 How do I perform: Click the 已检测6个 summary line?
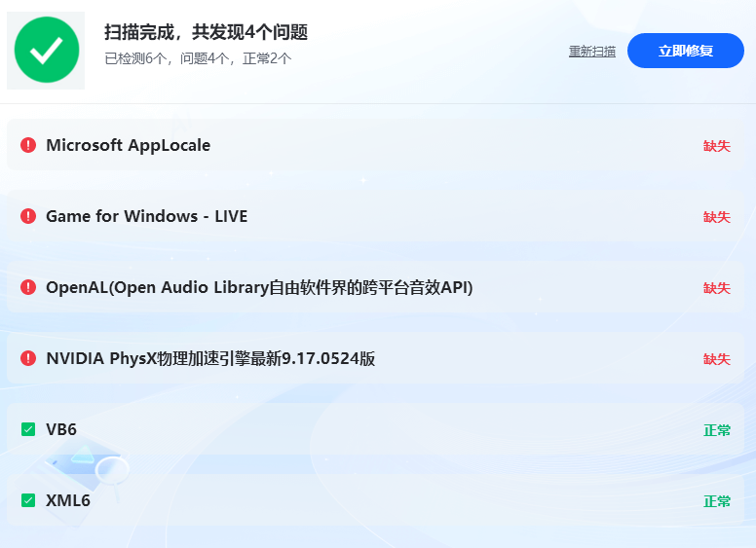tap(198, 58)
